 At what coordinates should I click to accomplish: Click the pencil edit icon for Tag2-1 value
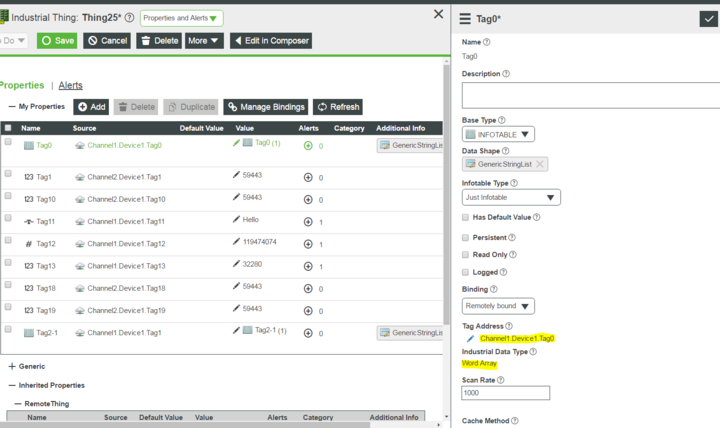pyautogui.click(x=236, y=330)
